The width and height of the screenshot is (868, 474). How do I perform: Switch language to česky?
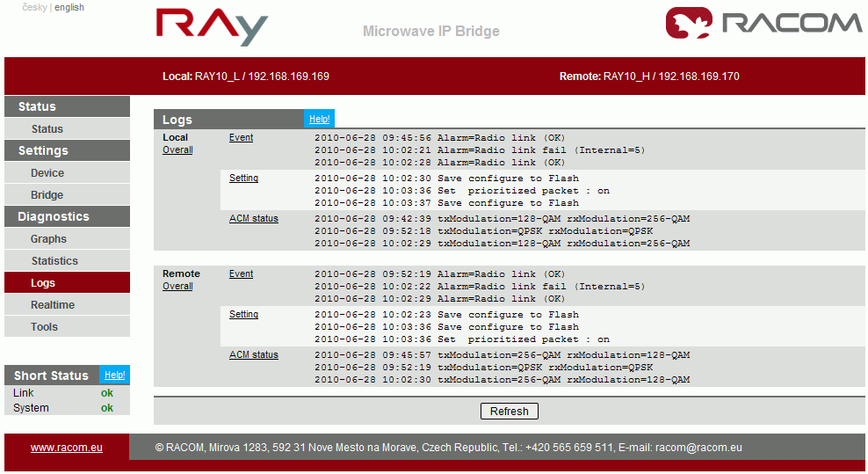34,7
